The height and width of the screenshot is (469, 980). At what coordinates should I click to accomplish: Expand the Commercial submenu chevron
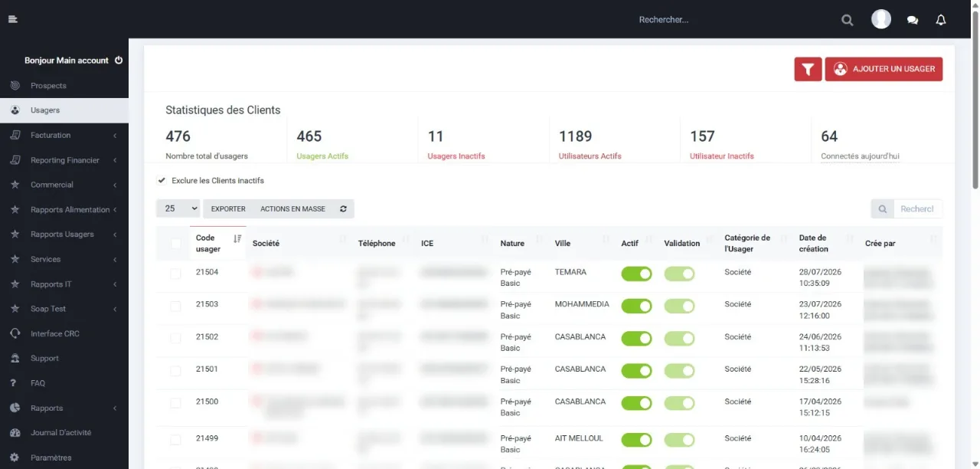[x=115, y=185]
